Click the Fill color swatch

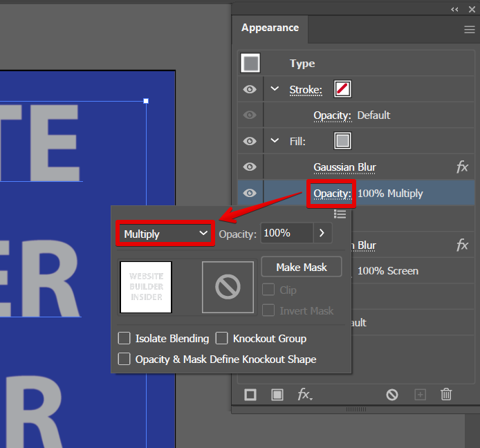coord(342,141)
